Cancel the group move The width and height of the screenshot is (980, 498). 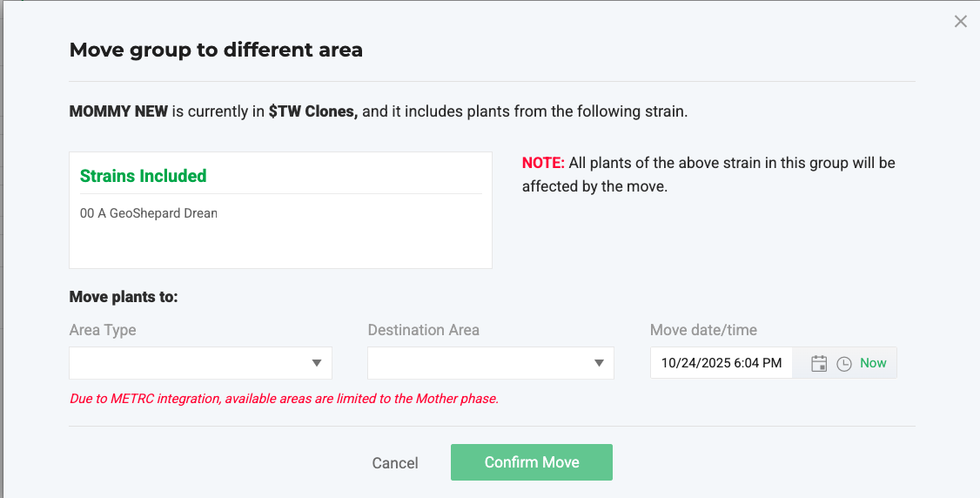tap(395, 463)
